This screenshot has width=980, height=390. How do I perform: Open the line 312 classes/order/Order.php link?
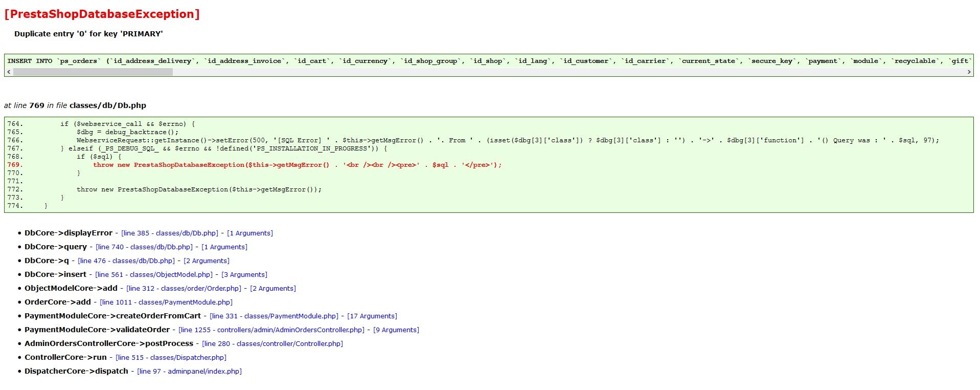184,289
